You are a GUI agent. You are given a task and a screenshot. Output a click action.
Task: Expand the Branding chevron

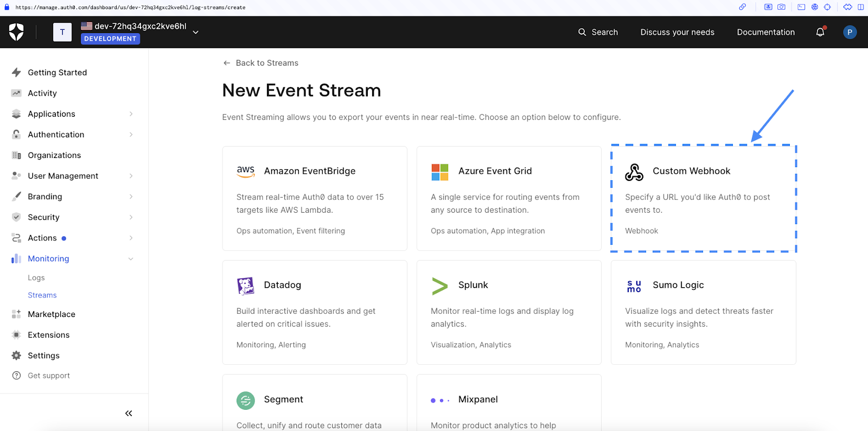[x=131, y=197]
